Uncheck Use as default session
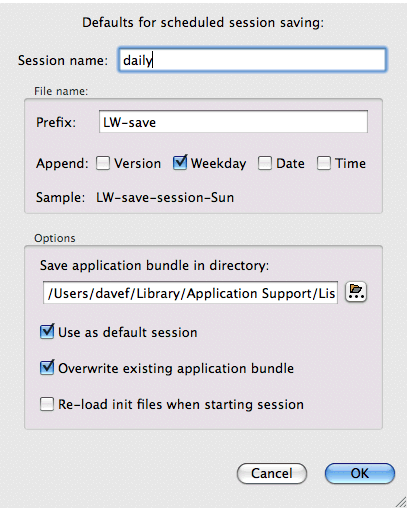The image size is (412, 513). (x=47, y=332)
